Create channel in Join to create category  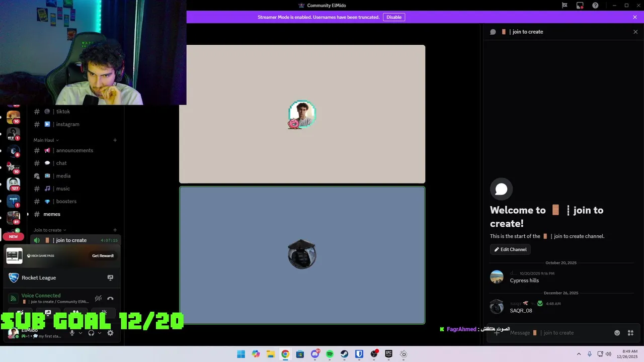coord(115,230)
